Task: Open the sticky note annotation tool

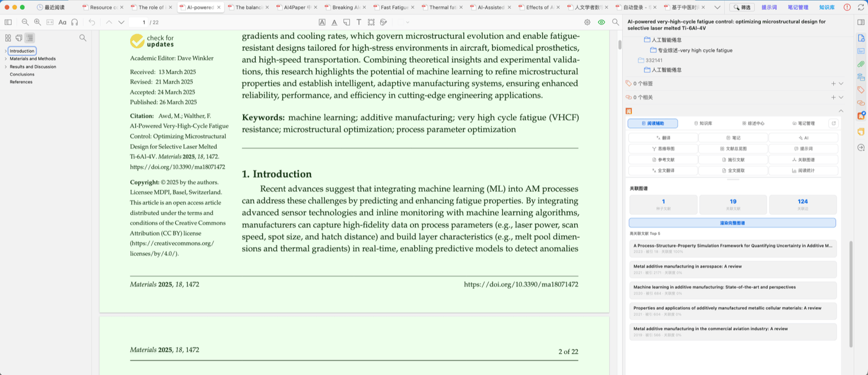Action: point(347,22)
